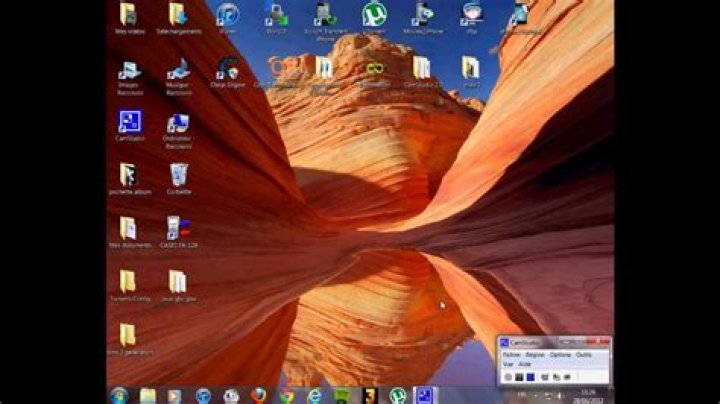Viewport: 720px width, 404px height.
Task: Open Google Chrome from the taskbar
Action: pos(287,395)
